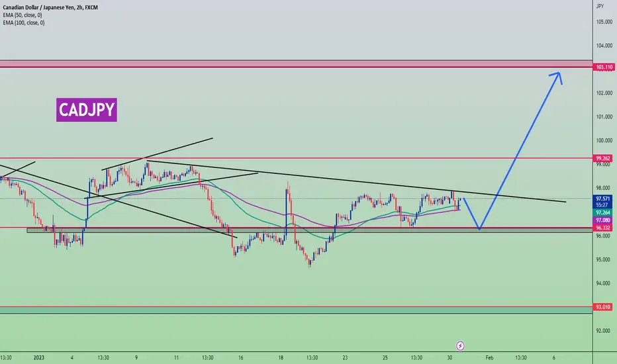The image size is (617, 364).
Task: Select the purple CADJPY text label
Action: [x=87, y=110]
